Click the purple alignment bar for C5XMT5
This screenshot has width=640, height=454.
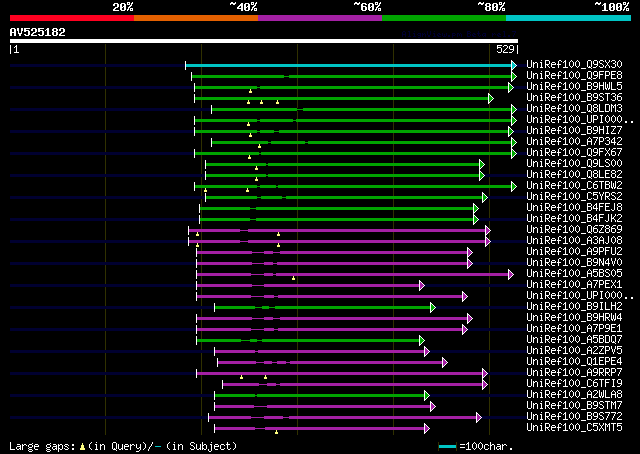tap(322, 429)
